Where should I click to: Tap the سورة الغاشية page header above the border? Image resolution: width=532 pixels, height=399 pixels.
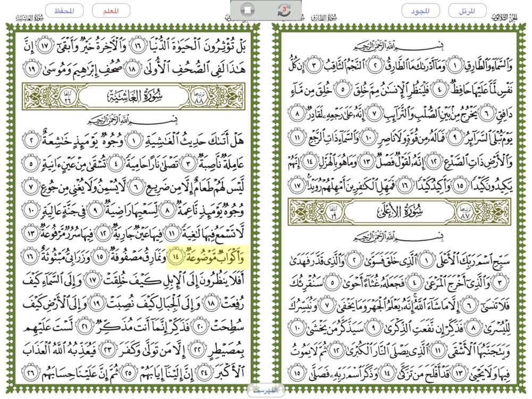[30, 18]
